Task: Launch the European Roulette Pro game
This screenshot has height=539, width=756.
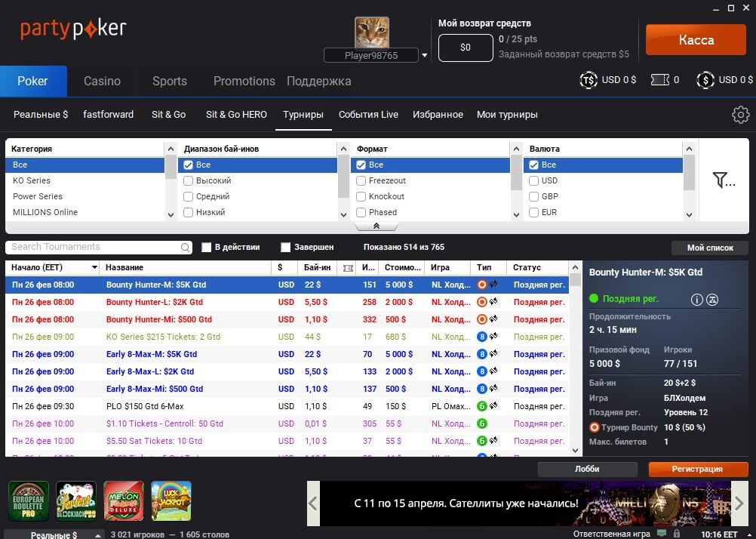Action: (29, 501)
